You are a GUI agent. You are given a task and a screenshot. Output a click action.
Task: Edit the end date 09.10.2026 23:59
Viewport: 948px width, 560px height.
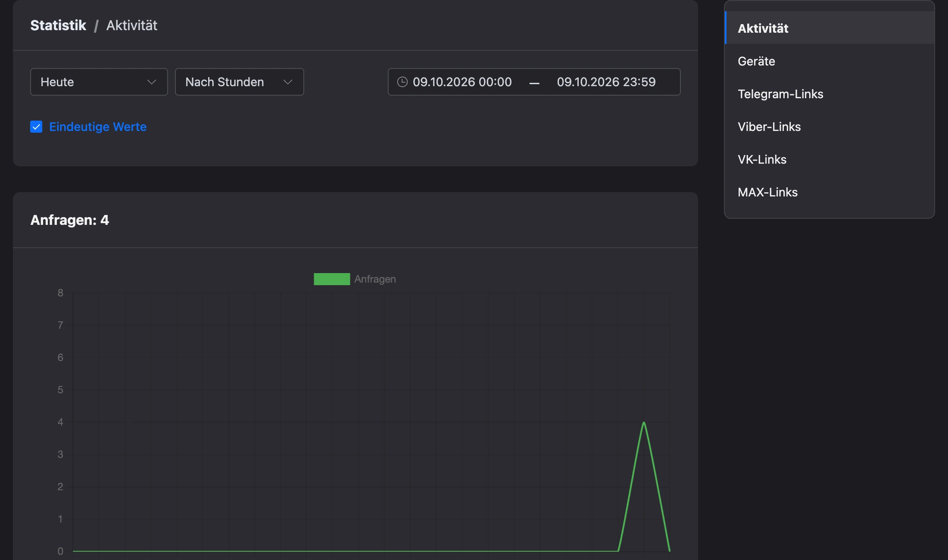(x=606, y=82)
